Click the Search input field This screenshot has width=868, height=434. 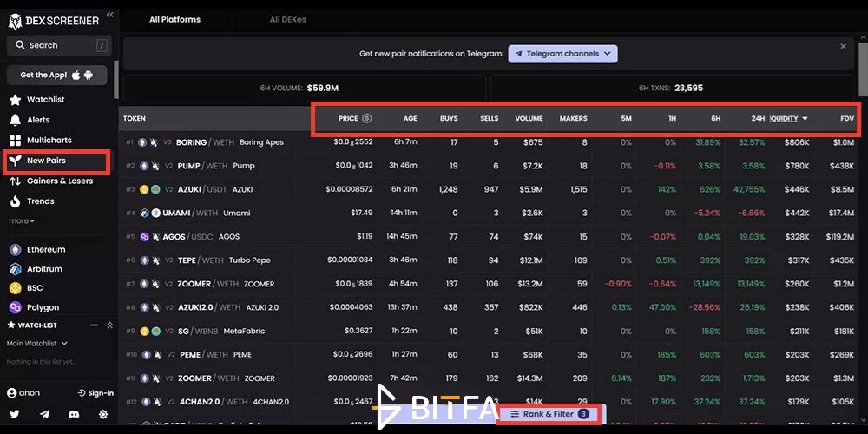click(x=59, y=45)
